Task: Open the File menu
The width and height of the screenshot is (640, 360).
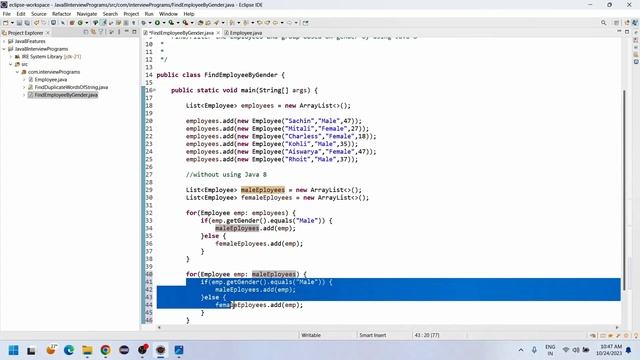Action: 7,14
